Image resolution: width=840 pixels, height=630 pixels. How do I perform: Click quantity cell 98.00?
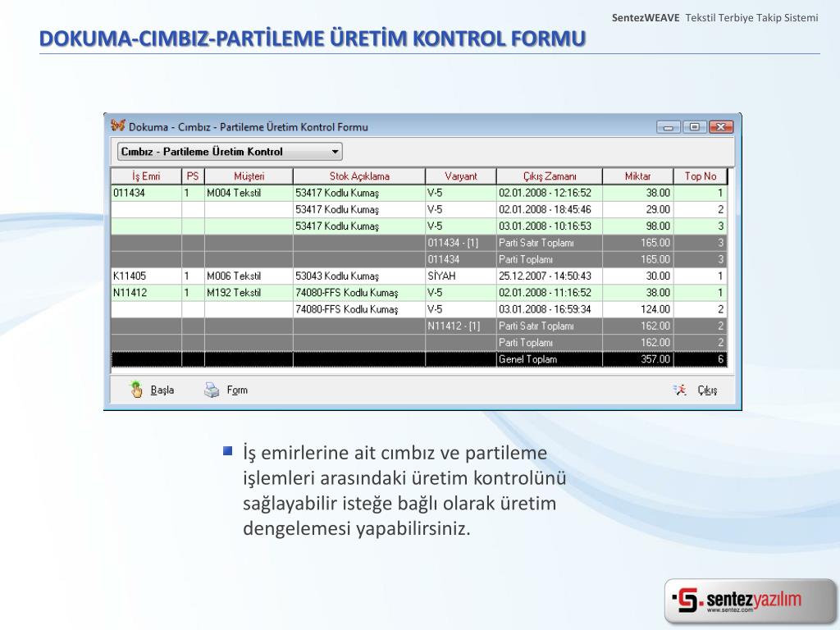pos(637,226)
